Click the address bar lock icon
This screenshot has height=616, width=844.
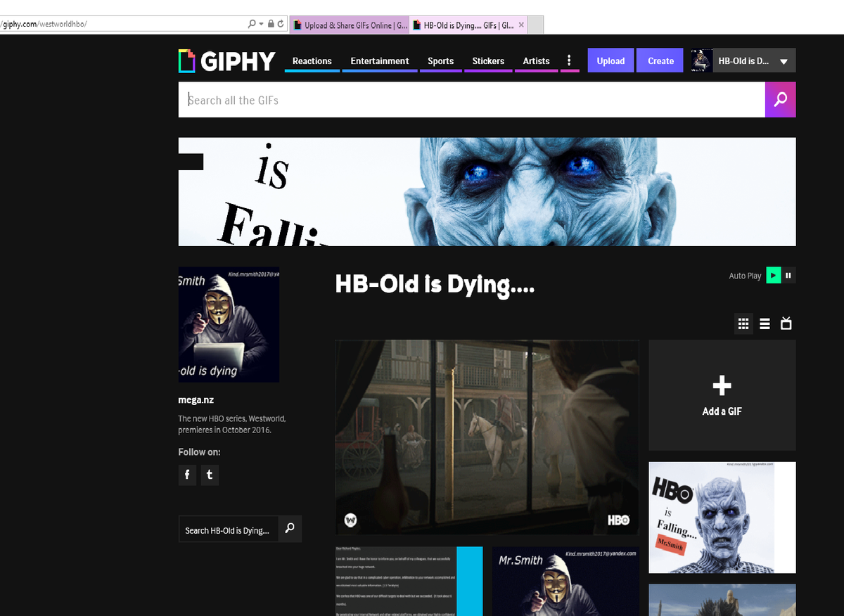[271, 24]
